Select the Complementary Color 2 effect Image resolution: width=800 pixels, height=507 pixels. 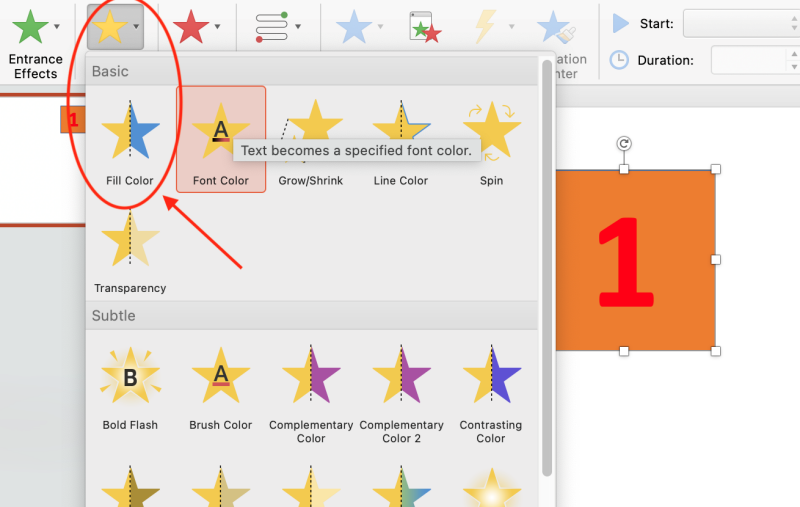401,393
